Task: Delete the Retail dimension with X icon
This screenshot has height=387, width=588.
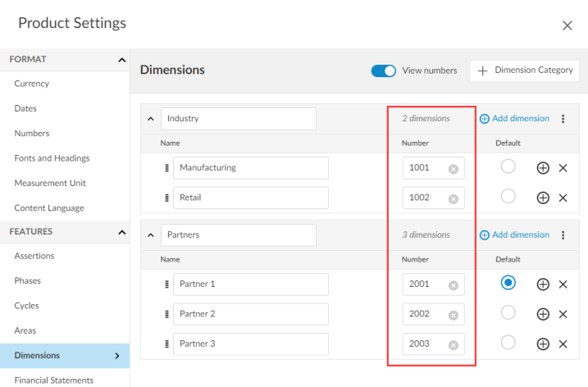Action: pos(563,198)
